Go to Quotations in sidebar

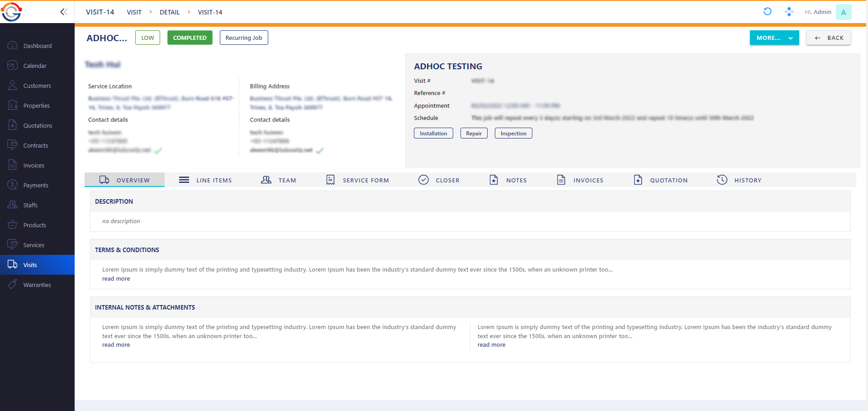(37, 125)
